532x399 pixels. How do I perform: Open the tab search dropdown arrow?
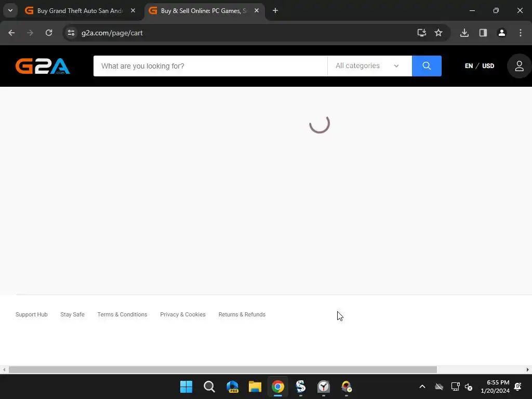click(10, 10)
